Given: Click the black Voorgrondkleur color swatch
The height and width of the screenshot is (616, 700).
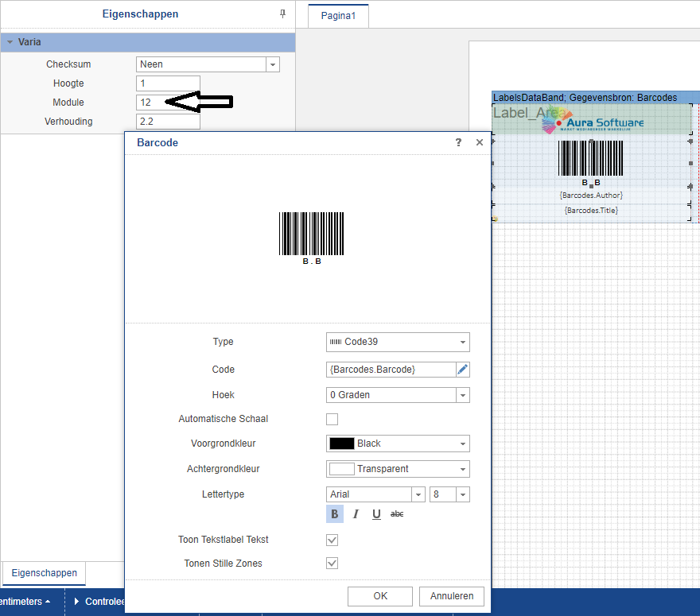Looking at the screenshot, I should 341,444.
